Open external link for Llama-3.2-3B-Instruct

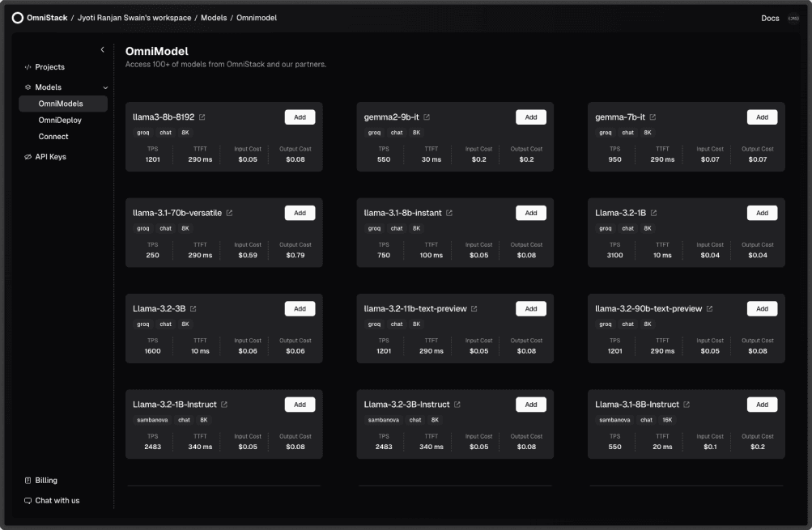[457, 405]
